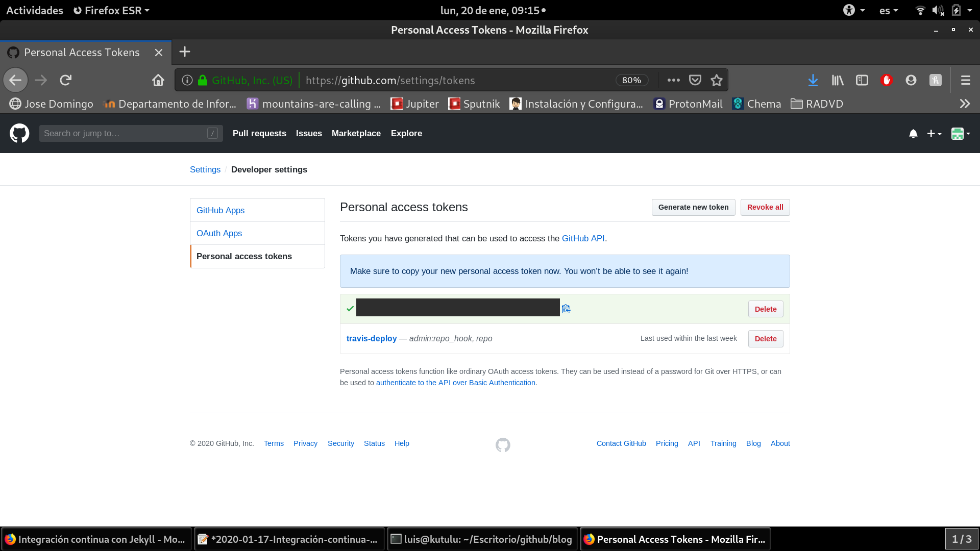The height and width of the screenshot is (551, 980).
Task: Toggle the Firefox sidebar view
Action: pyautogui.click(x=862, y=80)
